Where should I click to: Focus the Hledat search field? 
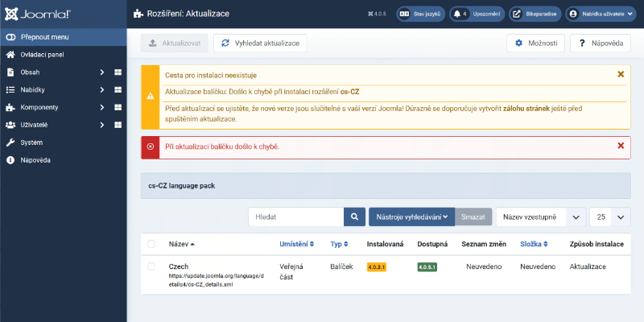tap(296, 217)
